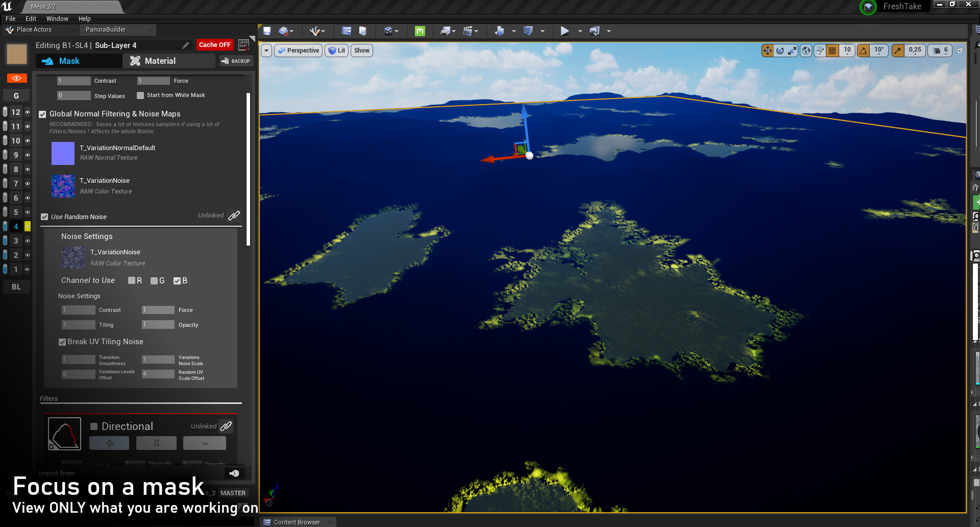Toggle scale snapping arrow icon
This screenshot has height=527, width=980.
tap(898, 51)
